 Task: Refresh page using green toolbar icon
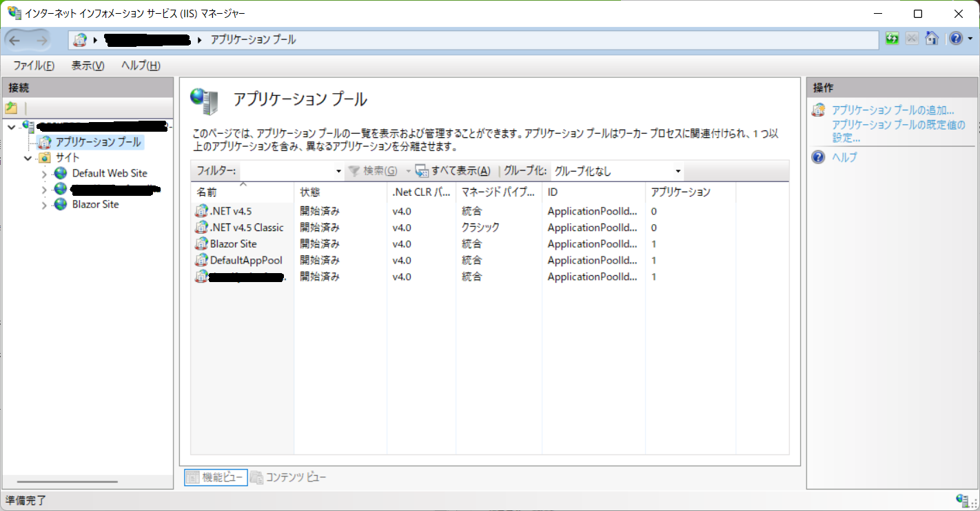coord(892,39)
